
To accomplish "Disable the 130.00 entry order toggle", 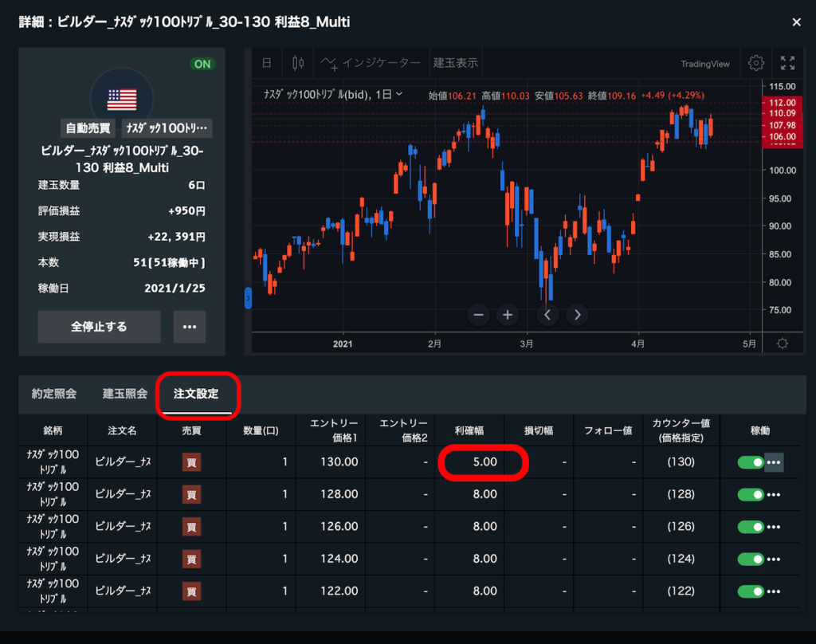I will point(750,462).
